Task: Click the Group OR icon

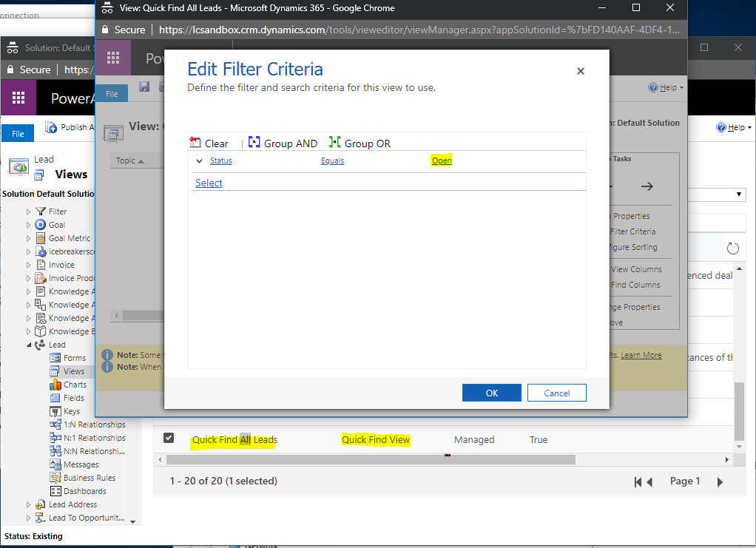Action: tap(334, 142)
